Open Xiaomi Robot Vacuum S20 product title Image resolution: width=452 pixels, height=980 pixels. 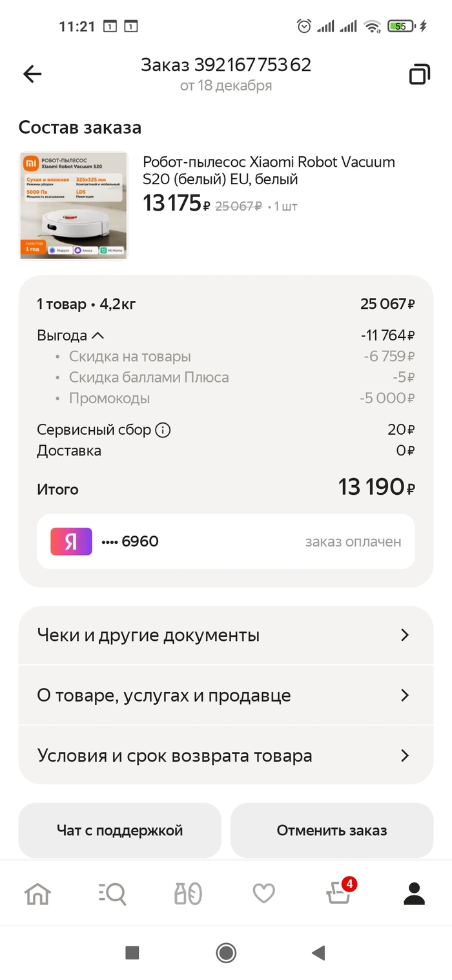(x=269, y=171)
